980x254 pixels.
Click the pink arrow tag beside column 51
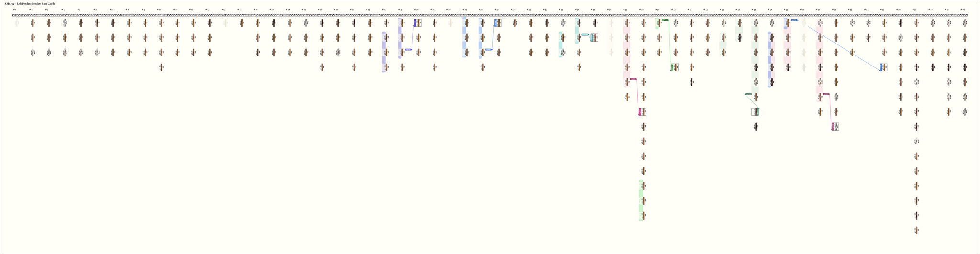pyautogui.click(x=826, y=94)
